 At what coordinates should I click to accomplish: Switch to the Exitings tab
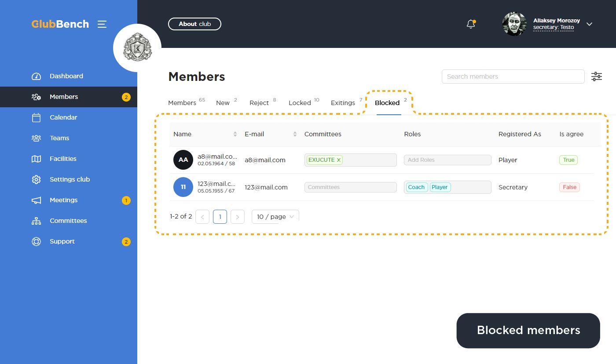pos(343,103)
